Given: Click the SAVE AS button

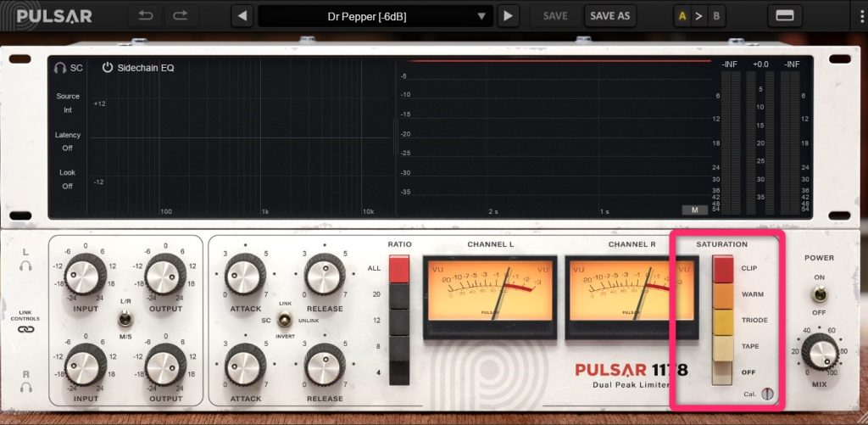Looking at the screenshot, I should pyautogui.click(x=609, y=15).
